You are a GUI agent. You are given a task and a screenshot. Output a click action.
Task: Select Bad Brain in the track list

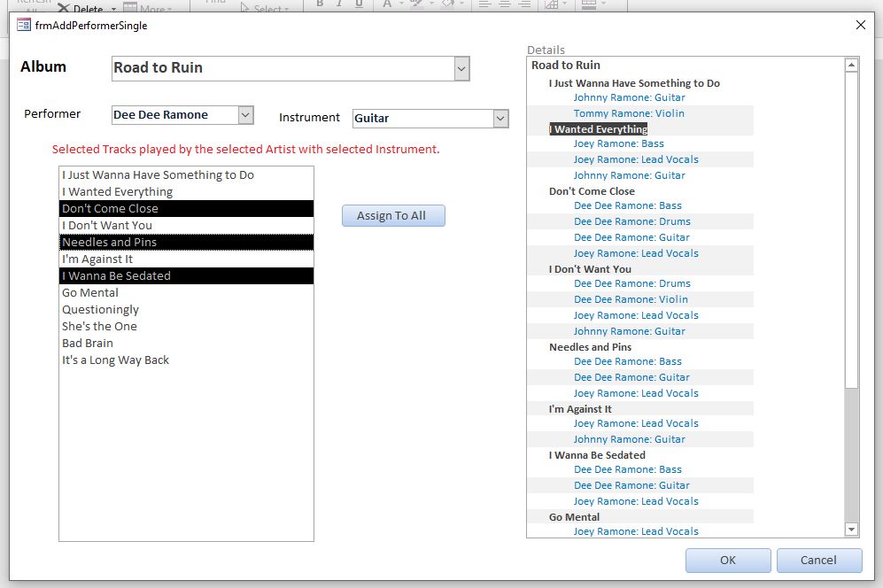pos(186,343)
